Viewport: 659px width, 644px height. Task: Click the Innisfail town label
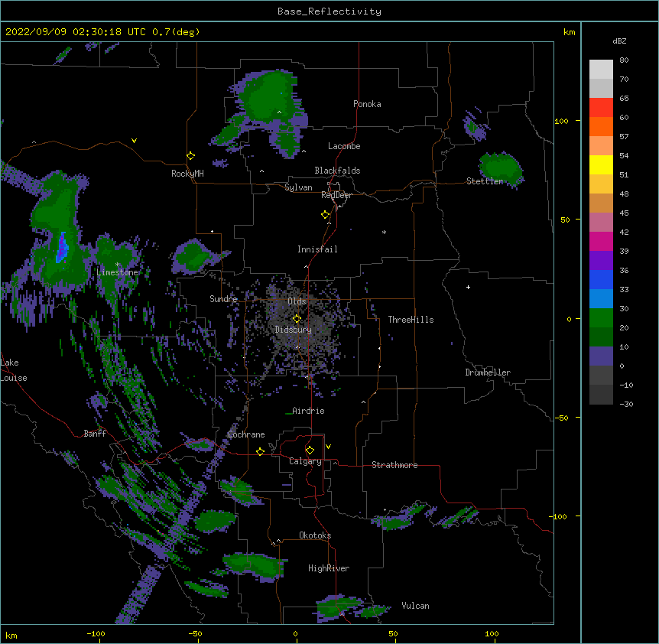(x=317, y=249)
